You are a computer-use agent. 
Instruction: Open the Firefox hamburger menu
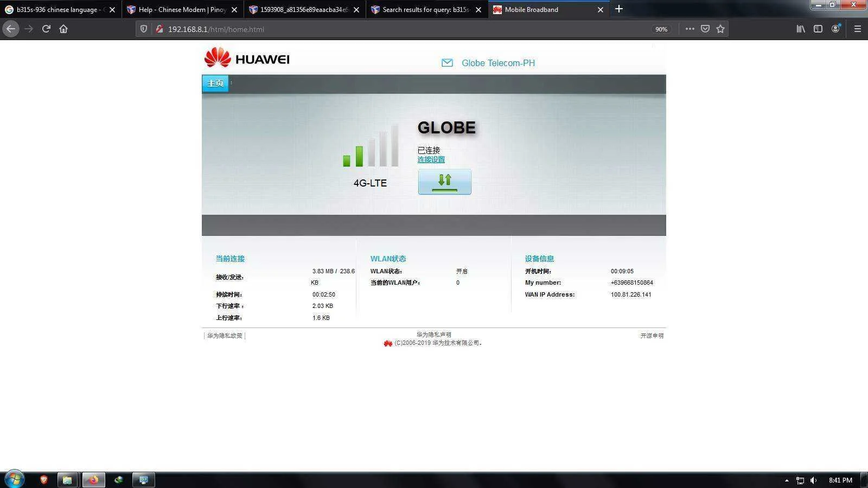pos(857,29)
